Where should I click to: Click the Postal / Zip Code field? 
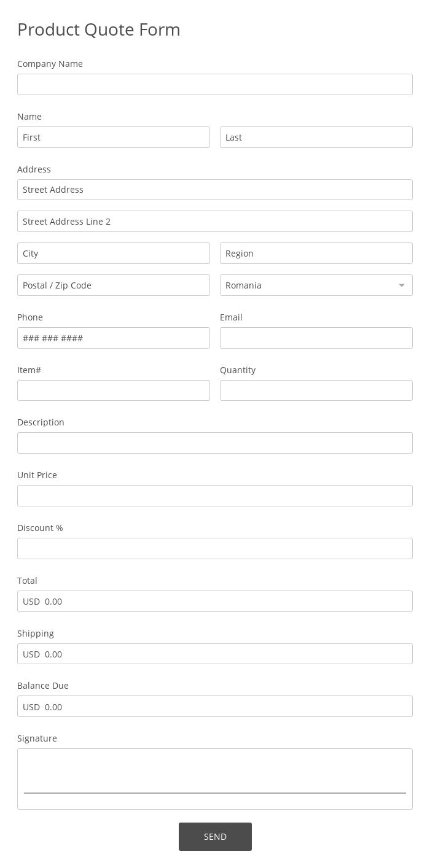click(x=114, y=285)
